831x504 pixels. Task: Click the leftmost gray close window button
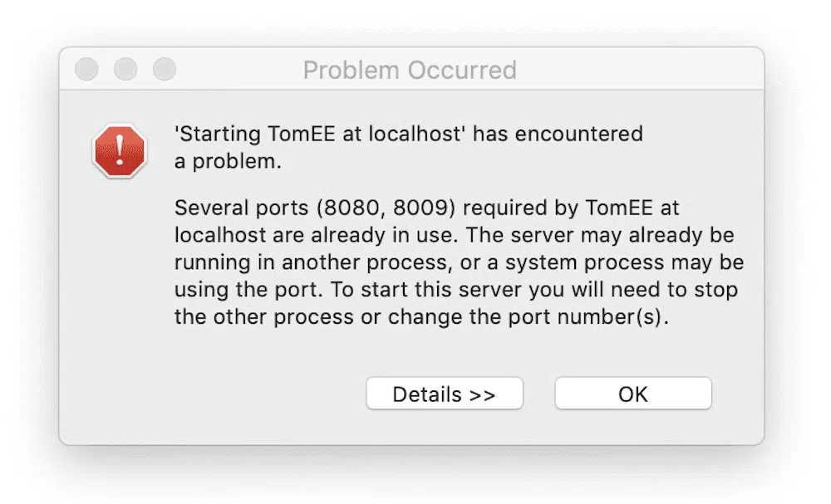point(86,69)
